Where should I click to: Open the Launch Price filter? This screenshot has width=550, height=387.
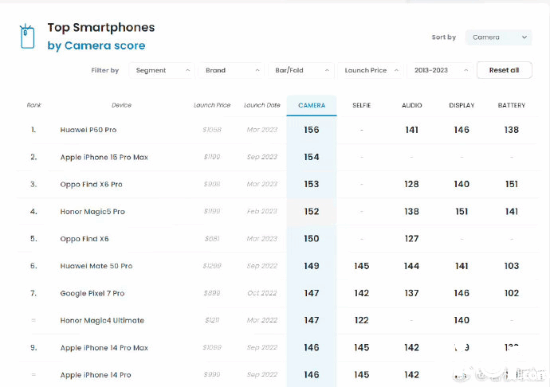tap(370, 70)
